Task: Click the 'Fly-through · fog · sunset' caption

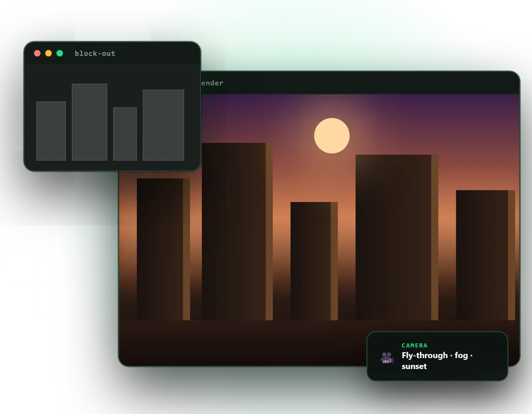Action: pyautogui.click(x=437, y=361)
